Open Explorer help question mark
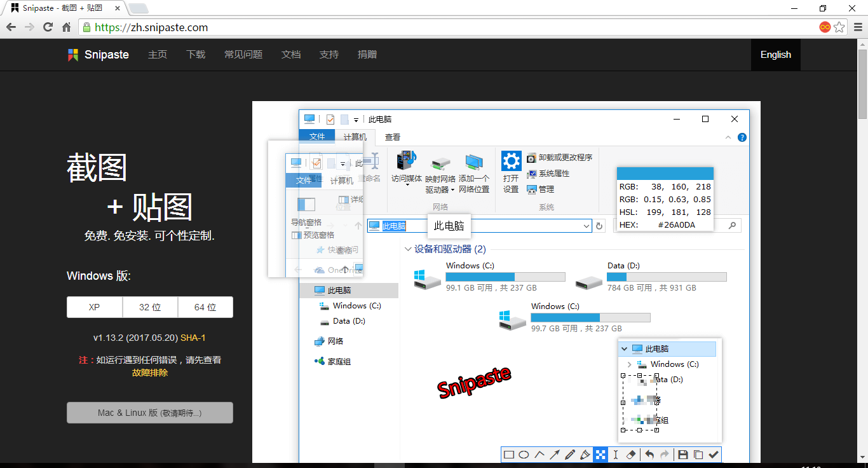 [x=742, y=137]
